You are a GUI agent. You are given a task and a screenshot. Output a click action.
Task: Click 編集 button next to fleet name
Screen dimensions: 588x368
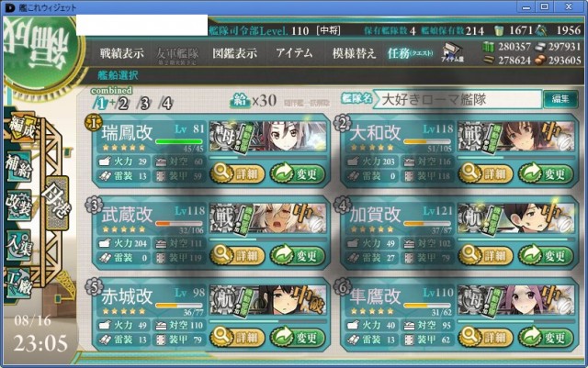pos(560,99)
